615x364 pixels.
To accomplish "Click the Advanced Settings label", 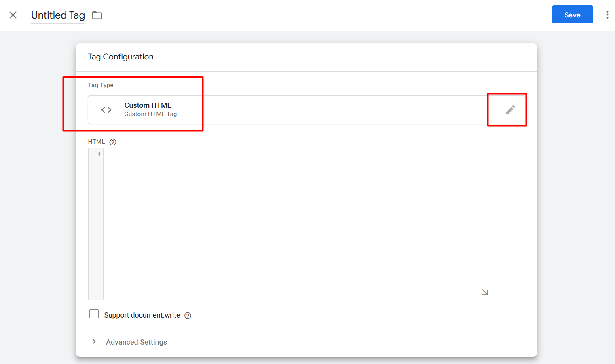I will pyautogui.click(x=136, y=342).
